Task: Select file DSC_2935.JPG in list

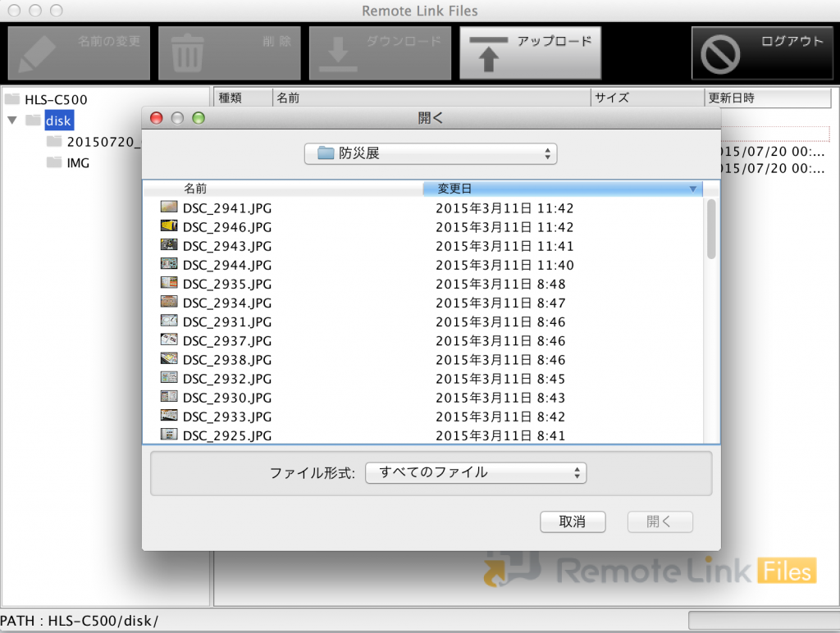Action: (226, 284)
